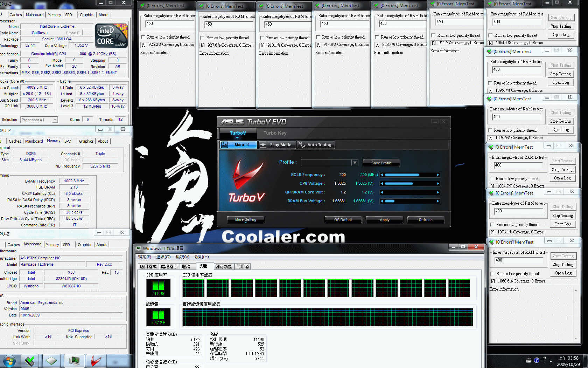588x368 pixels.
Task: Click Refresh in TurboV EVO
Action: (426, 220)
